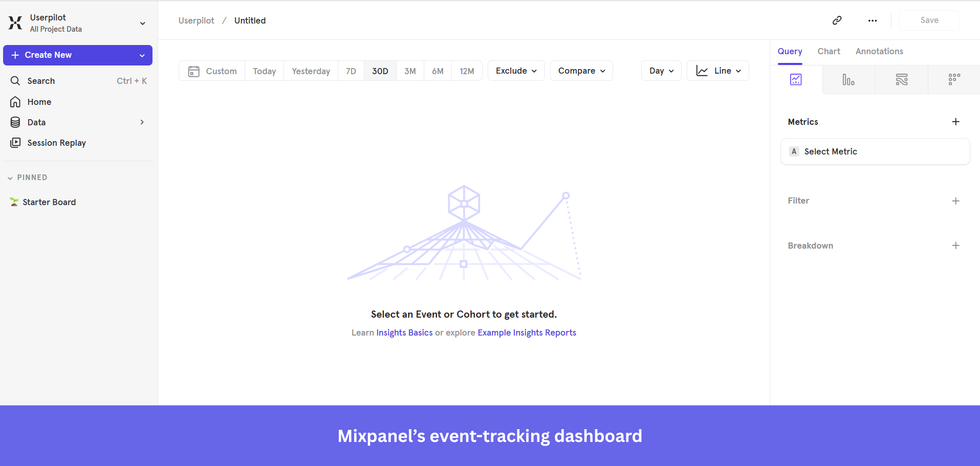Open Example Insights Reports link

(x=527, y=332)
